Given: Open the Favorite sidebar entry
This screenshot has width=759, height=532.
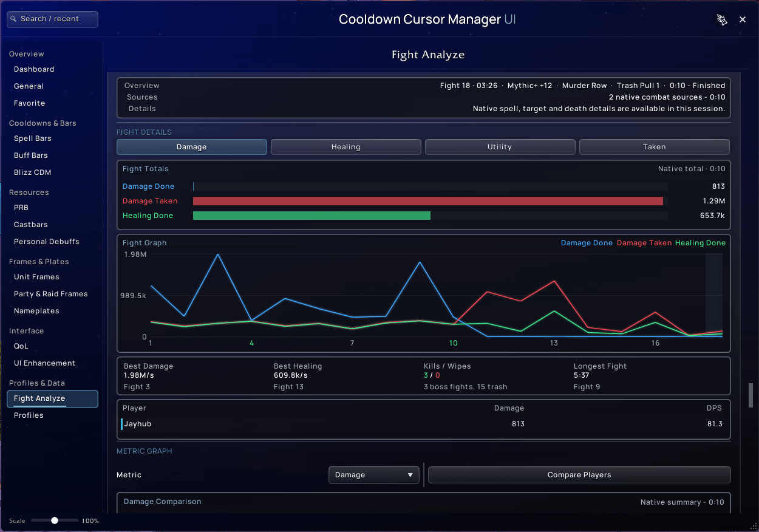Looking at the screenshot, I should (x=29, y=103).
